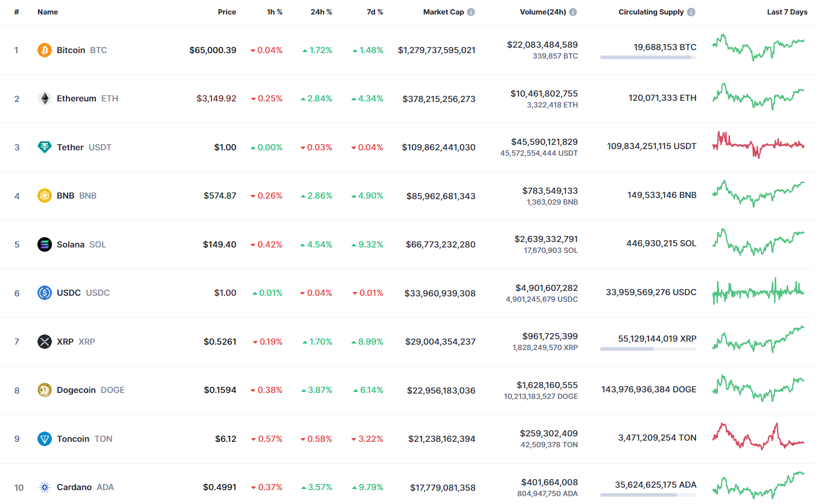This screenshot has height=504, width=826.
Task: Click the USDC 7-day sparkline chart
Action: point(758,292)
